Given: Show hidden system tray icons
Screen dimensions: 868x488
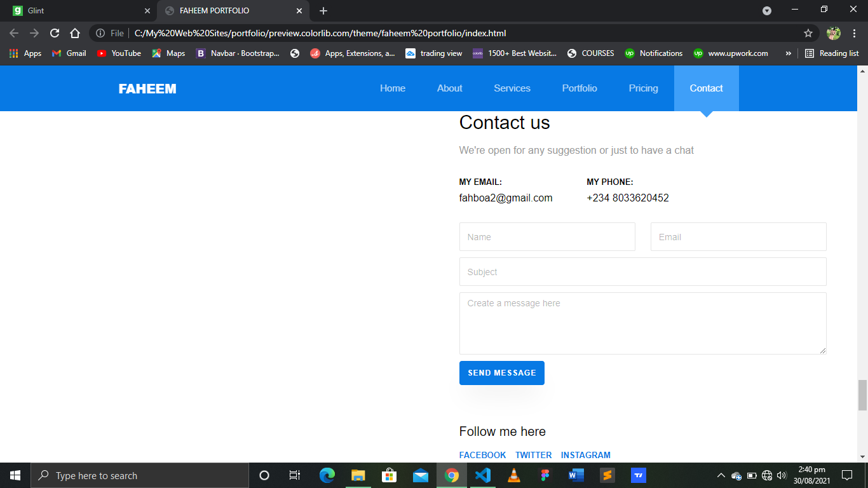Looking at the screenshot, I should (x=721, y=475).
